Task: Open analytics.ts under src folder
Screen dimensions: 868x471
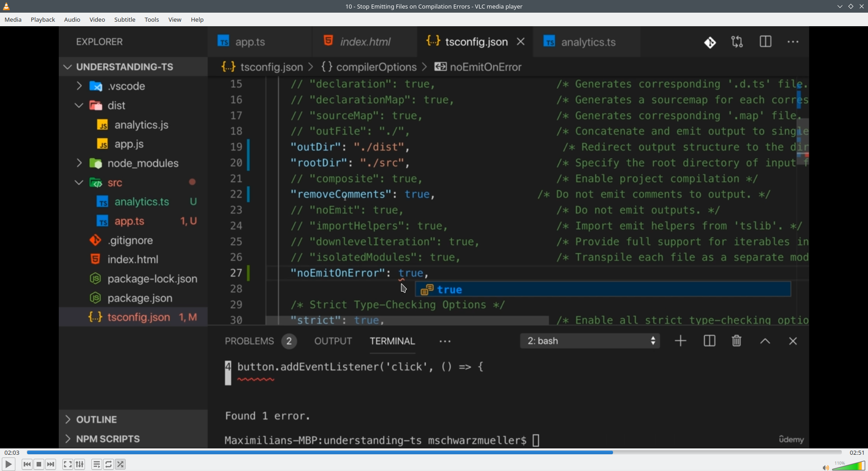Action: click(x=133, y=202)
